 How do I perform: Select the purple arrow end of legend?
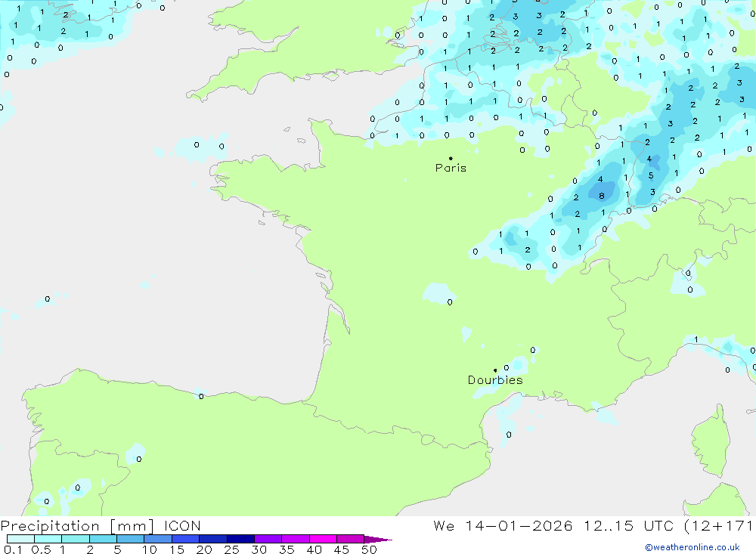pyautogui.click(x=378, y=540)
